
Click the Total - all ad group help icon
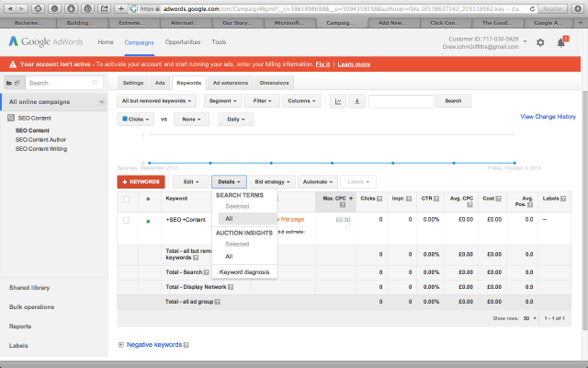click(218, 302)
